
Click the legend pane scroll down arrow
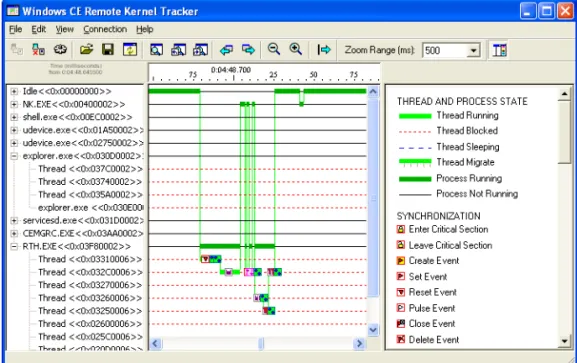click(564, 341)
